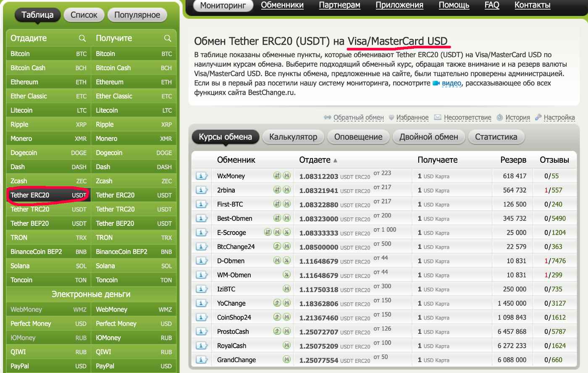Switch to the Таблица view tab

click(37, 15)
